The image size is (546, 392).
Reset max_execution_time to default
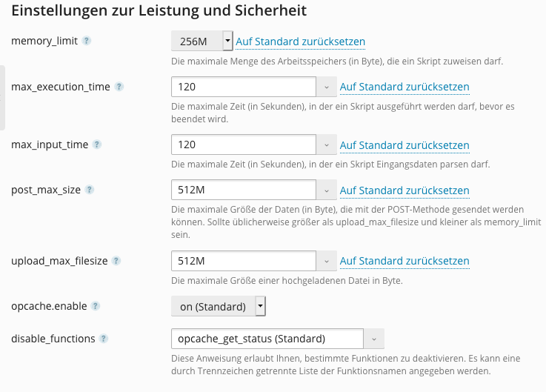(404, 87)
